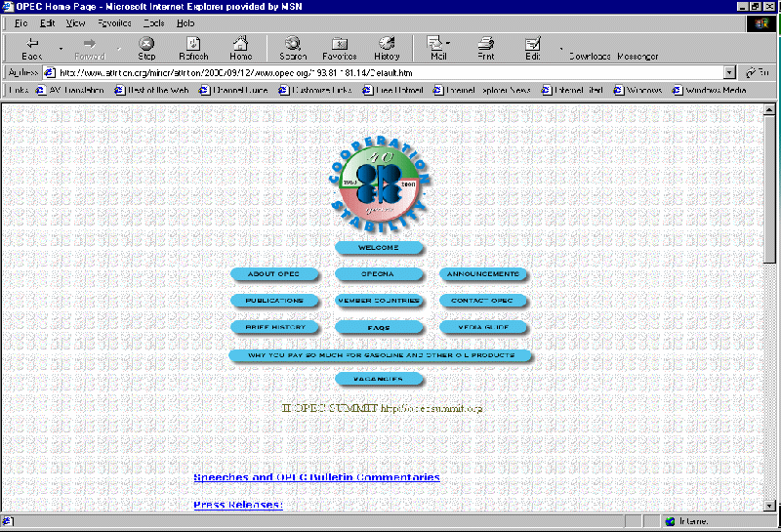Viewport: 781px width, 532px height.
Task: Open the View menu
Action: pyautogui.click(x=76, y=22)
